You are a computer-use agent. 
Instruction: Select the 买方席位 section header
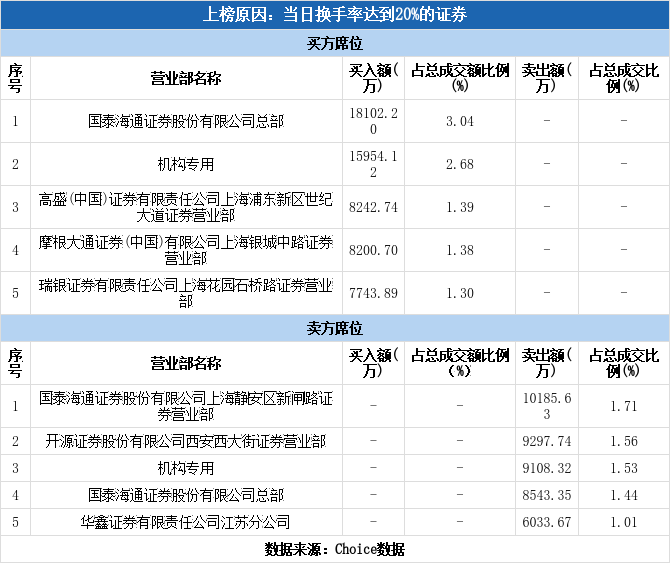tap(335, 43)
